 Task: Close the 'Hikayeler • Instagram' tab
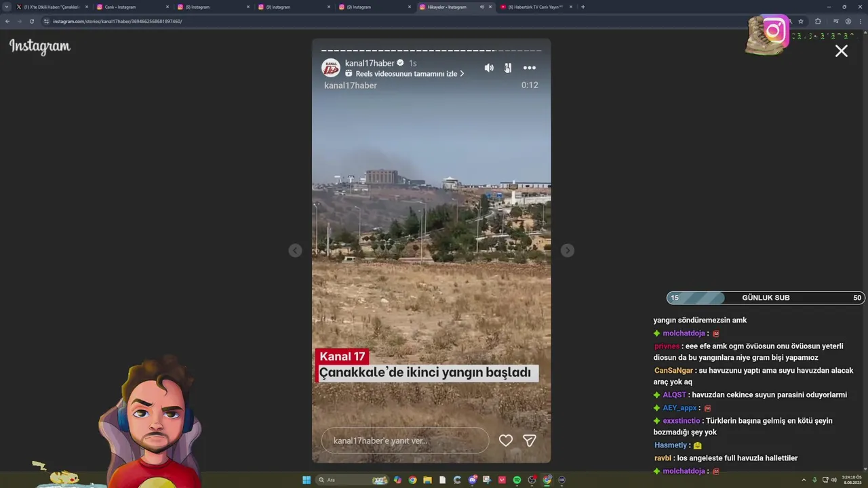tap(490, 7)
